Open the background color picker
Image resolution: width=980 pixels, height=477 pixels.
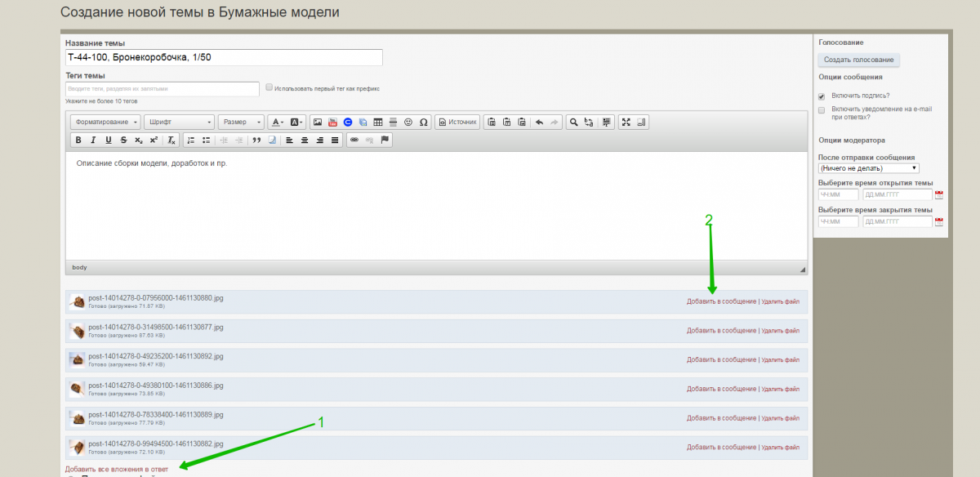(296, 122)
